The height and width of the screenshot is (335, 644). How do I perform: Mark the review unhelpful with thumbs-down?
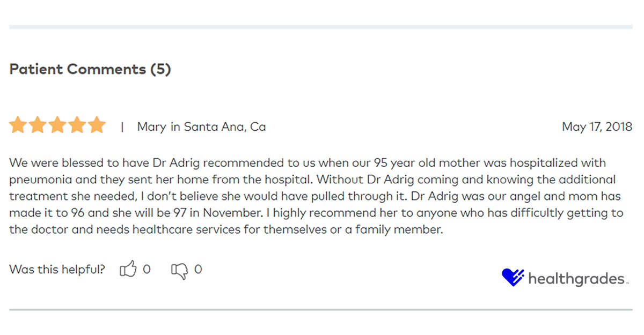[x=179, y=270]
